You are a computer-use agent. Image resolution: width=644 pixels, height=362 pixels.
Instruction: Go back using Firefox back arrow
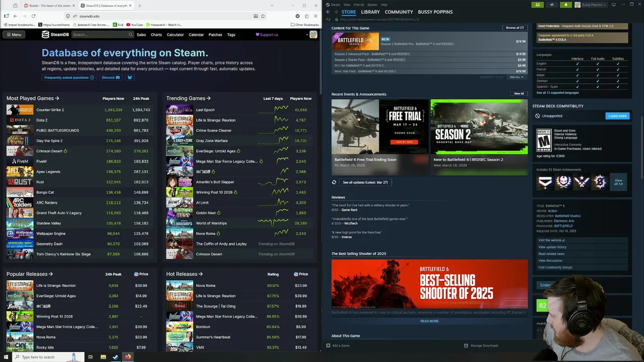[15, 16]
